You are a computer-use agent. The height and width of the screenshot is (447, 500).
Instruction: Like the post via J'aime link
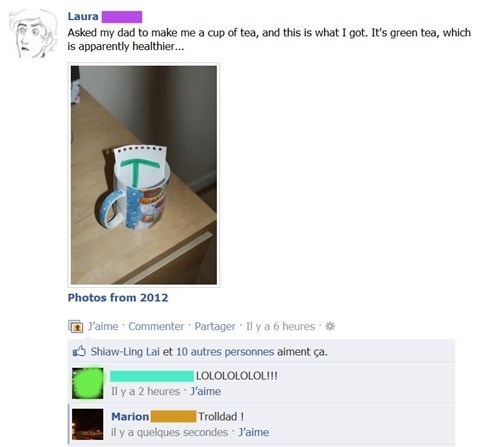click(103, 326)
